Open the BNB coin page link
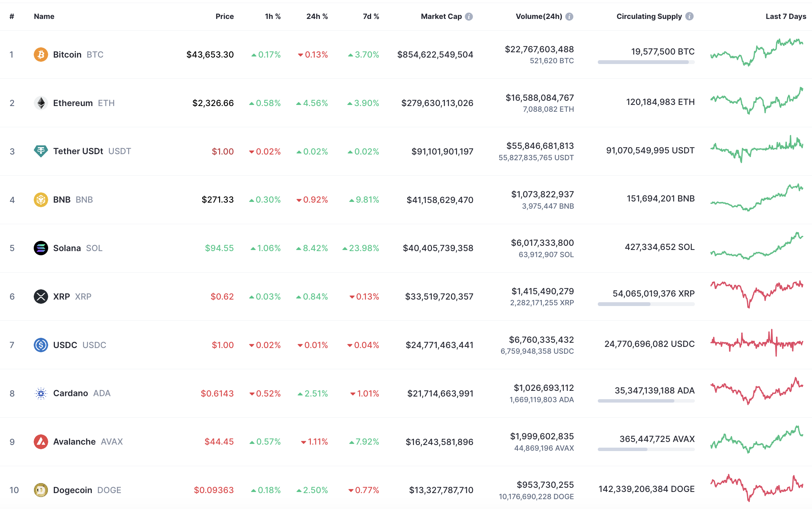The height and width of the screenshot is (509, 812). 62,200
